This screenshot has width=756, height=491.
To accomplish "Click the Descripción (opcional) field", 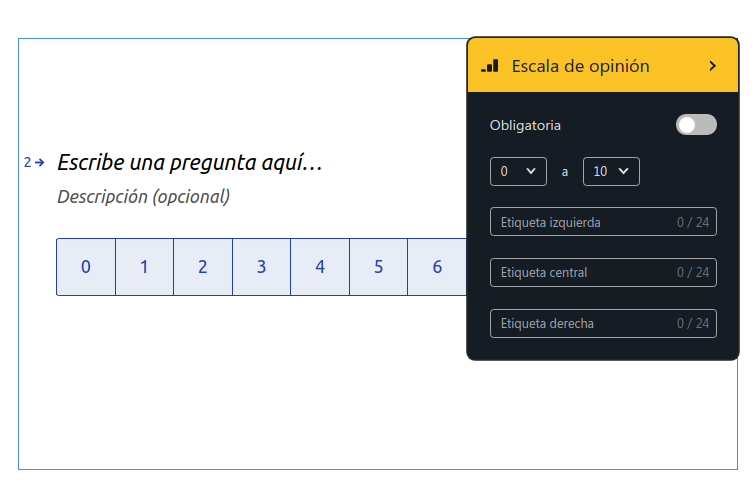I will [x=143, y=197].
